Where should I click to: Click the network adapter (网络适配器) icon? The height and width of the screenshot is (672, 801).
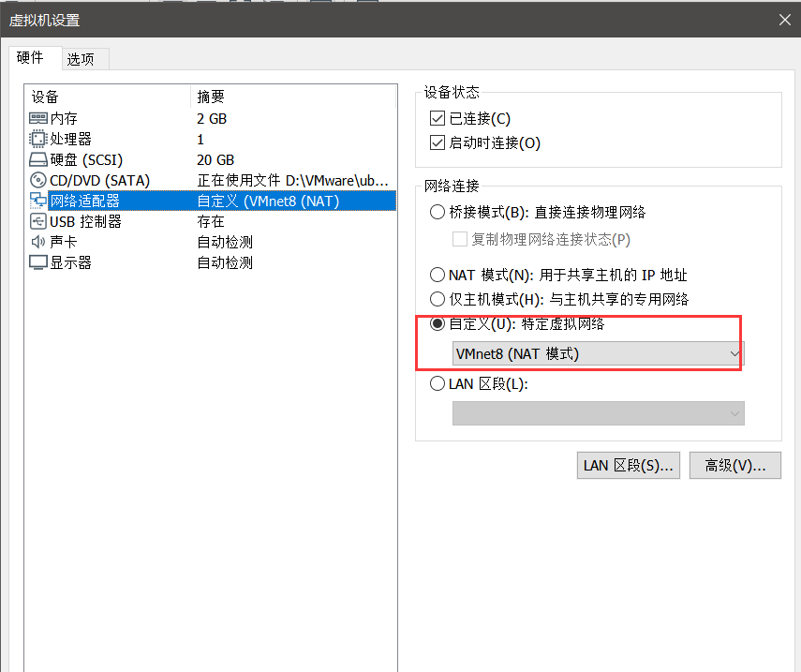tap(38, 201)
